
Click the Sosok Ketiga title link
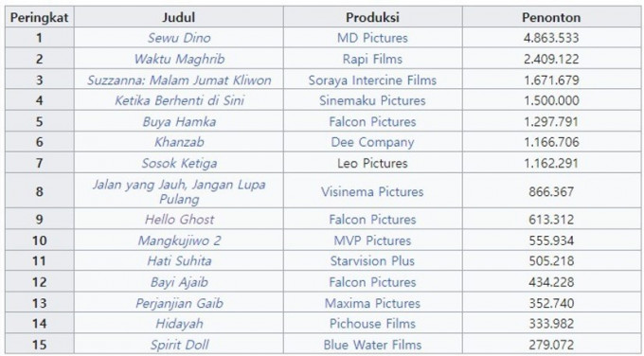[x=179, y=164]
